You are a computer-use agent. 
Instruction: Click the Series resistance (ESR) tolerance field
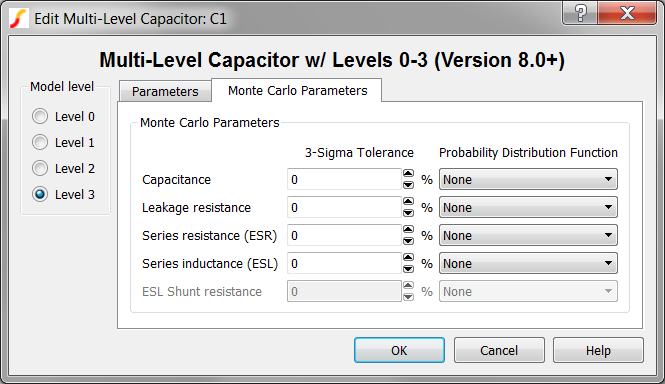pyautogui.click(x=344, y=235)
